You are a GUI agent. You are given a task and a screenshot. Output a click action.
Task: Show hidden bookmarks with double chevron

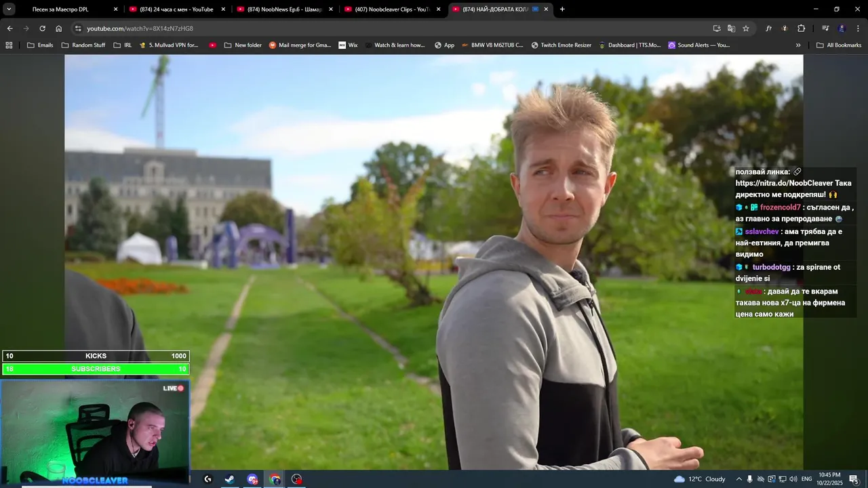[x=798, y=45]
